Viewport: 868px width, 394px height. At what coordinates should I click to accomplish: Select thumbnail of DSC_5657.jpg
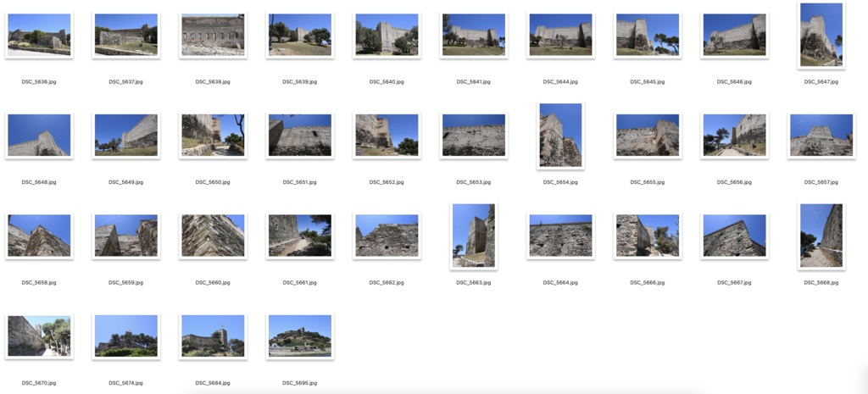[821, 135]
